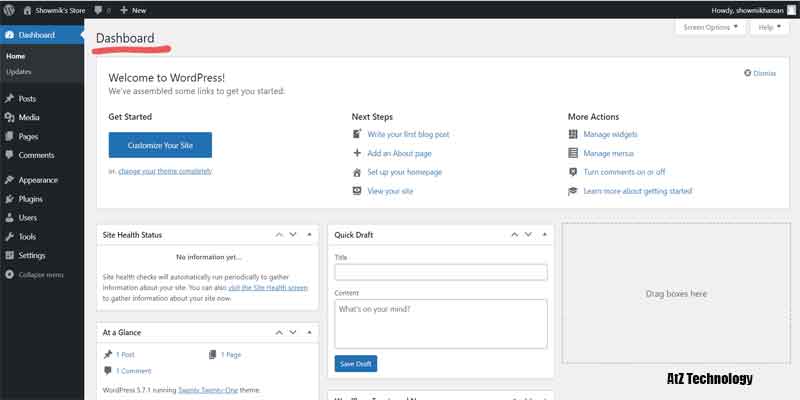Viewport: 800px width, 400px height.
Task: Click Write your first blog post link
Action: (x=408, y=134)
